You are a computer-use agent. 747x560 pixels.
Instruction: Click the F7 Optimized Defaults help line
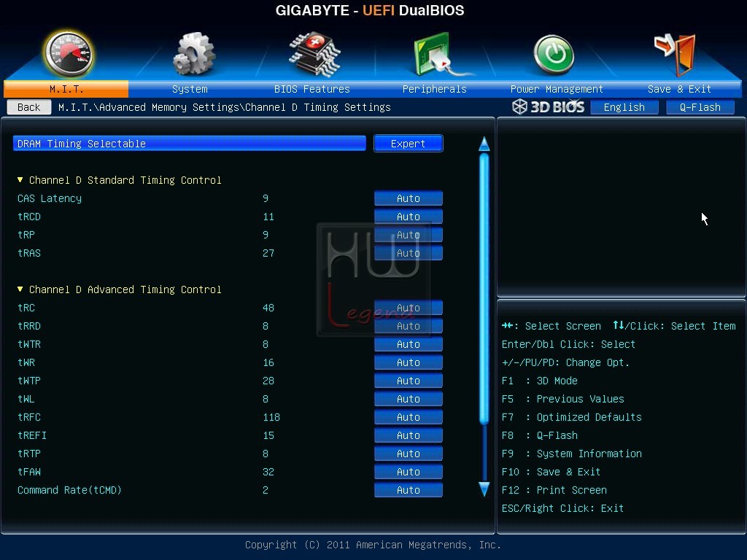coord(572,417)
